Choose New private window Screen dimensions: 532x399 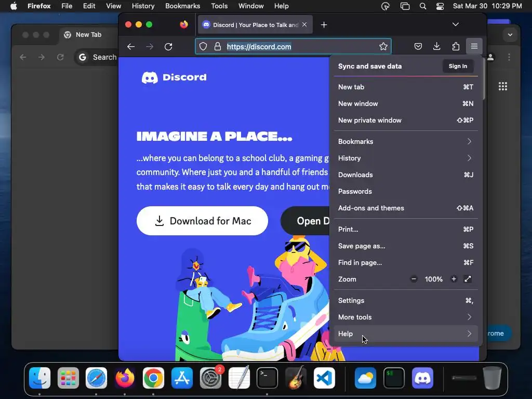tap(406, 120)
